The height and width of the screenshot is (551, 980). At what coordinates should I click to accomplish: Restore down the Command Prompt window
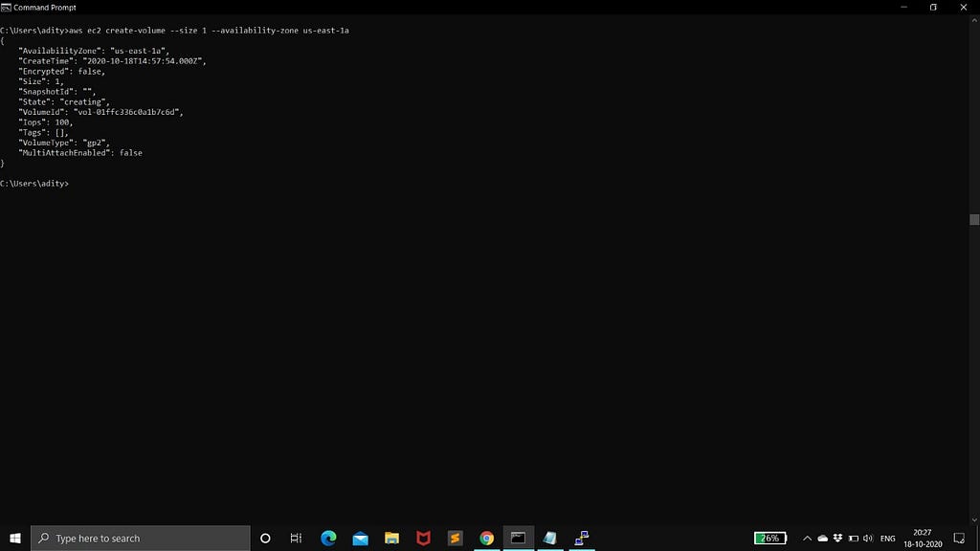point(933,8)
